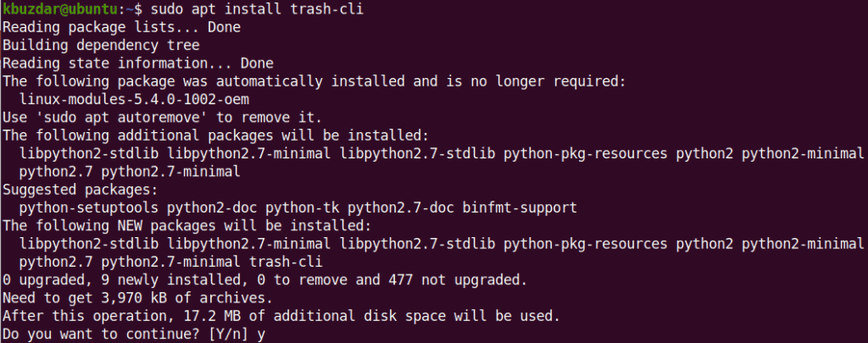Click the 'Reading package lists... Done' line

tap(121, 26)
